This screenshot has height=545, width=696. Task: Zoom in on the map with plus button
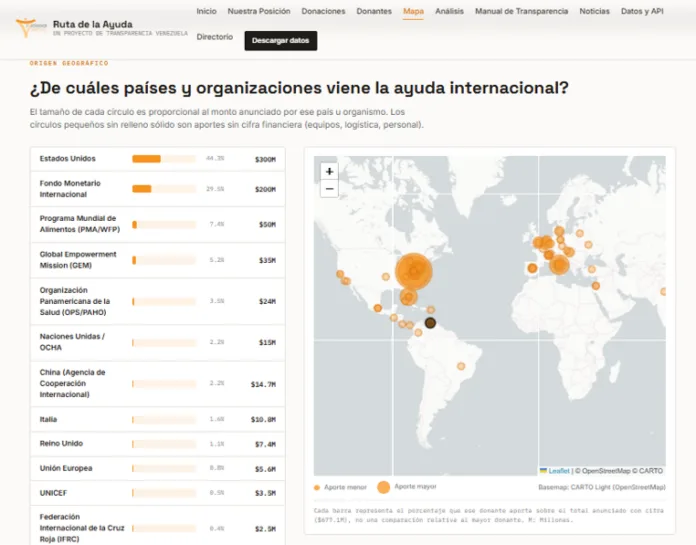(x=329, y=171)
